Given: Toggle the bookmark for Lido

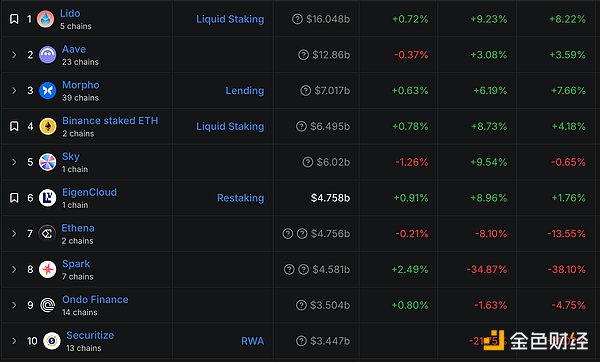Looking at the screenshot, I should point(14,19).
